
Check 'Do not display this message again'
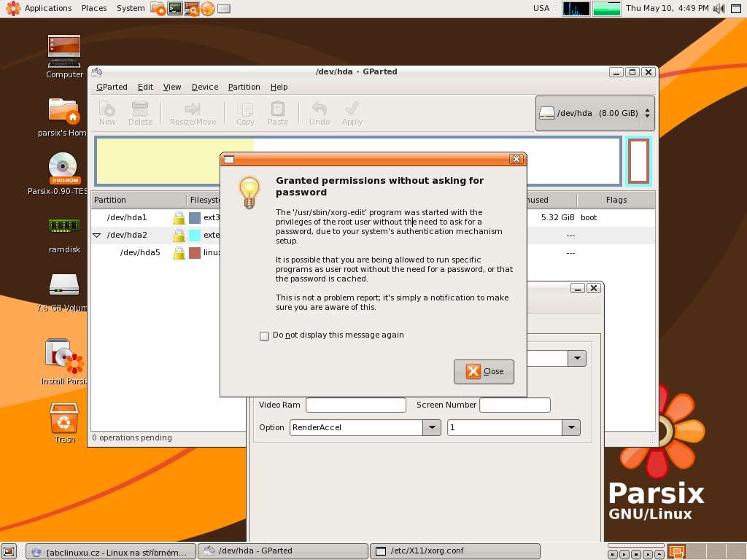tap(264, 335)
